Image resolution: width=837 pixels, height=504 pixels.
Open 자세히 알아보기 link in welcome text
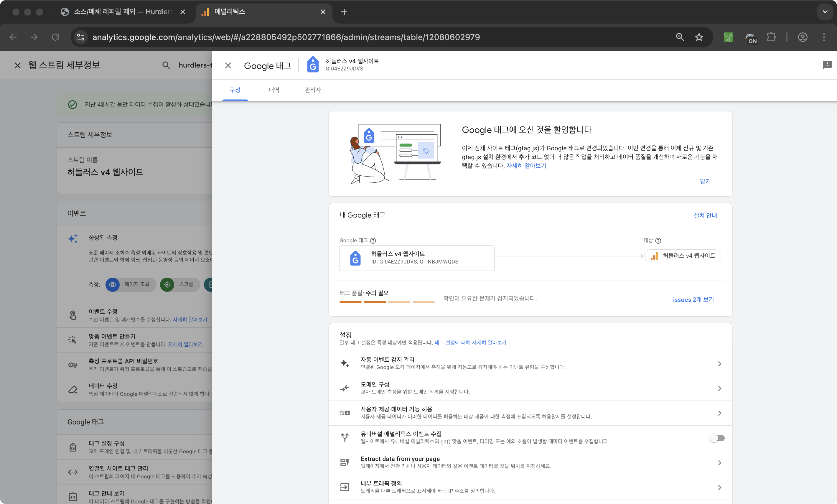click(526, 166)
